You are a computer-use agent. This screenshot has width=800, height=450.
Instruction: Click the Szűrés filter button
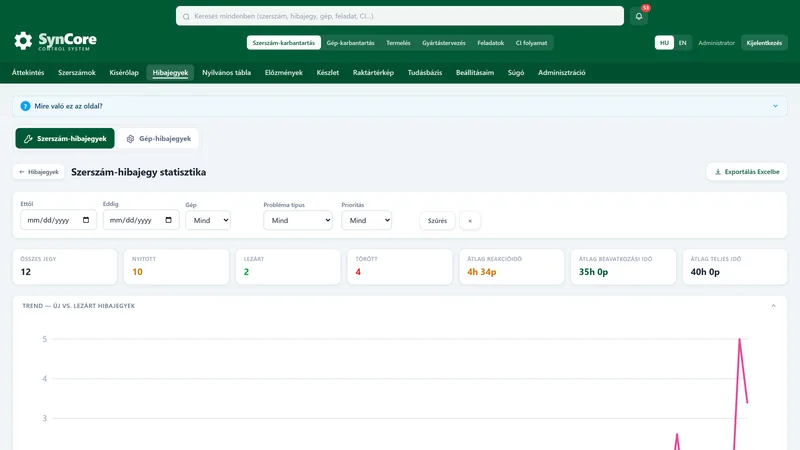coord(437,220)
